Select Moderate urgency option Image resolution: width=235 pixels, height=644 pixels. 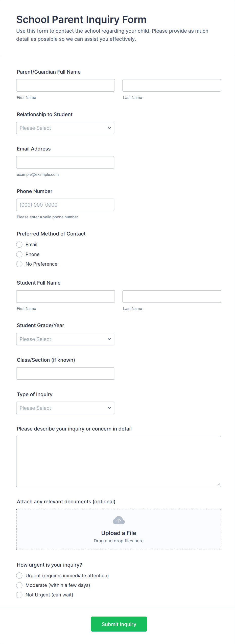coord(19,585)
